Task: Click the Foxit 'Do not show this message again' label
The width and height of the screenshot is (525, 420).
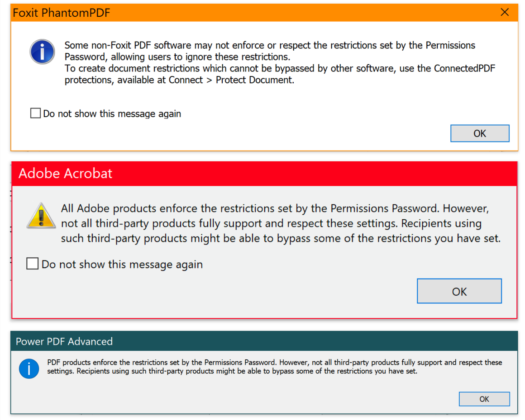Action: 111,113
